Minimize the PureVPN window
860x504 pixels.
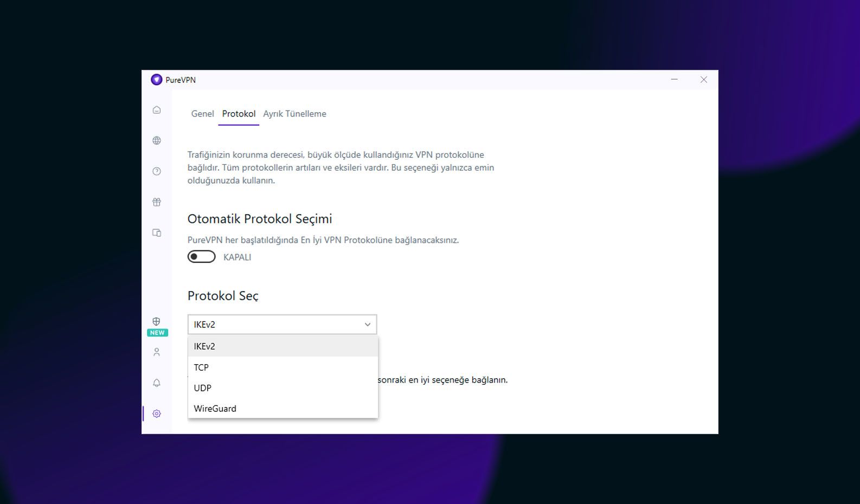(674, 80)
